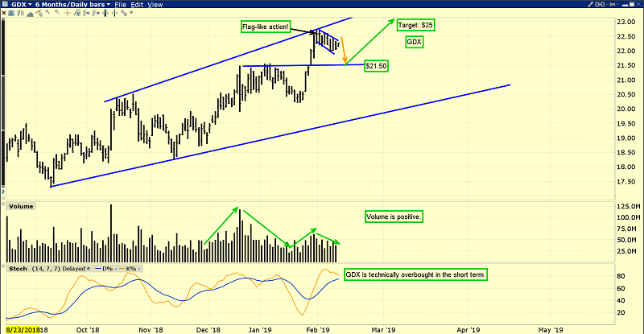
Task: Open the wrench configuration icon in title bar
Action: click(x=590, y=4)
